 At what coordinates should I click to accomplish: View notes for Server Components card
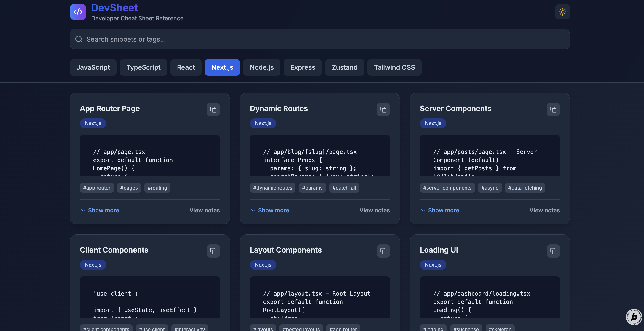[x=544, y=210]
